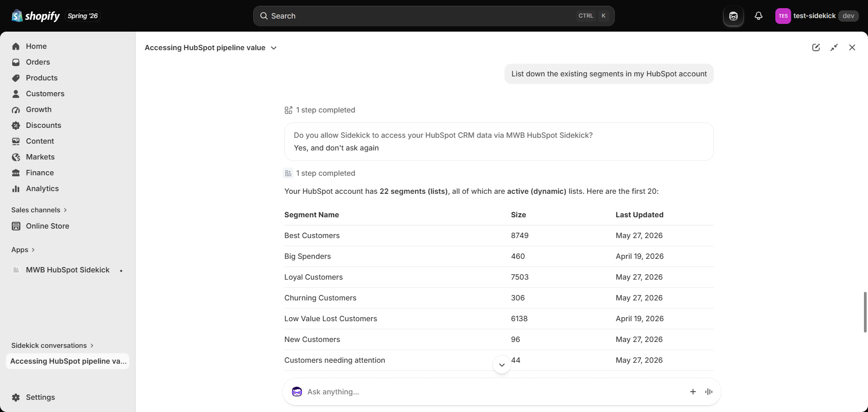Open MWB HubSpot Sidekick app
Image resolution: width=868 pixels, height=412 pixels.
[x=68, y=270]
